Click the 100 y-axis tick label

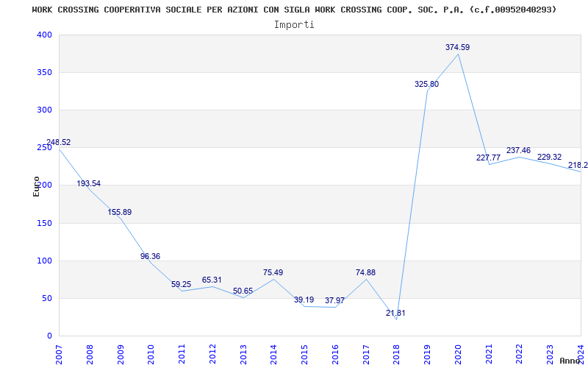coord(44,261)
